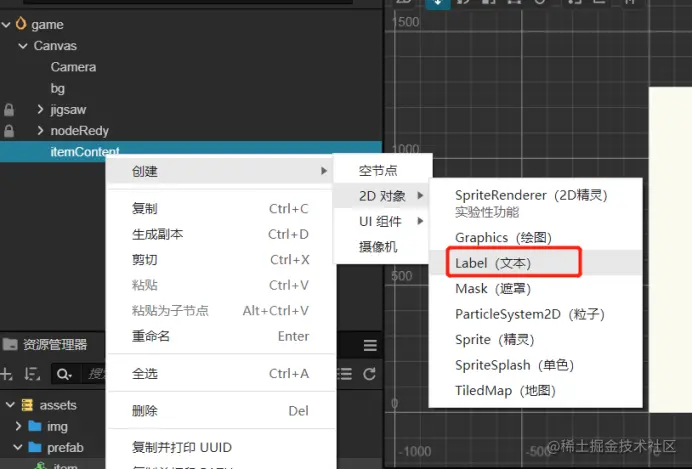
Task: Choose 生成副本 in context menu
Action: pos(219,234)
